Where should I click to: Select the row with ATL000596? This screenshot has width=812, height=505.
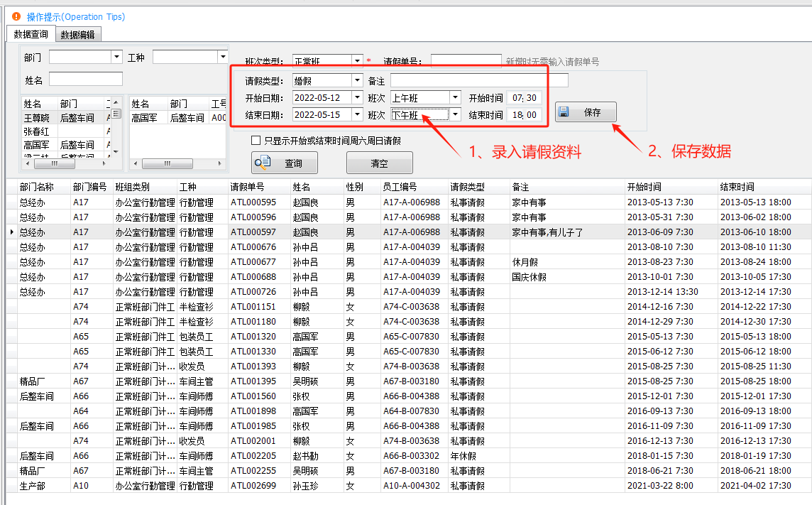point(409,217)
